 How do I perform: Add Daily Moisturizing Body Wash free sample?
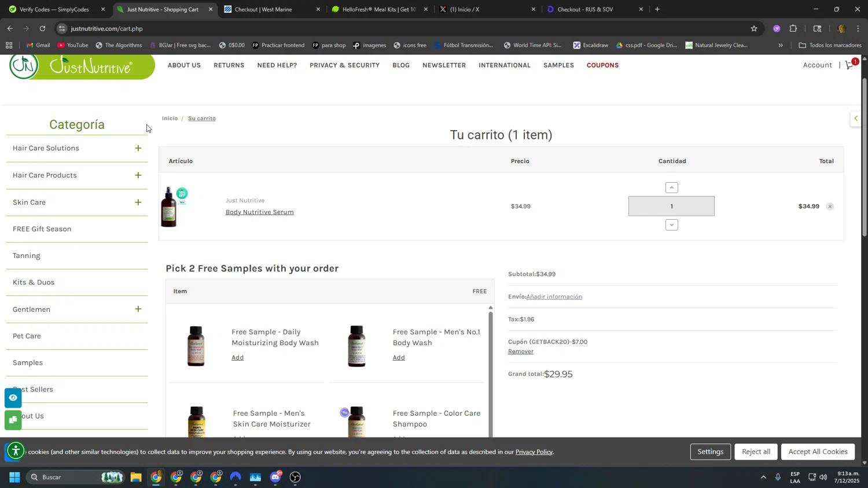[237, 357]
